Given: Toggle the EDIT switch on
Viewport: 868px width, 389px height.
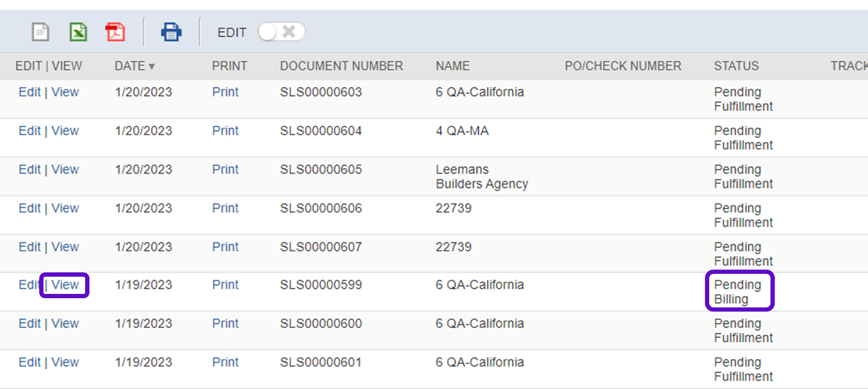Looking at the screenshot, I should (x=281, y=32).
